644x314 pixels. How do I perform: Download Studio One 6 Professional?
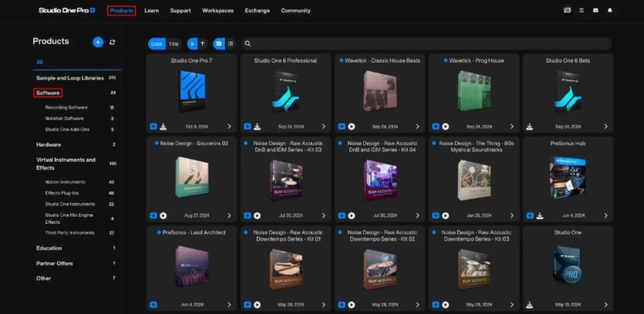pyautogui.click(x=257, y=126)
